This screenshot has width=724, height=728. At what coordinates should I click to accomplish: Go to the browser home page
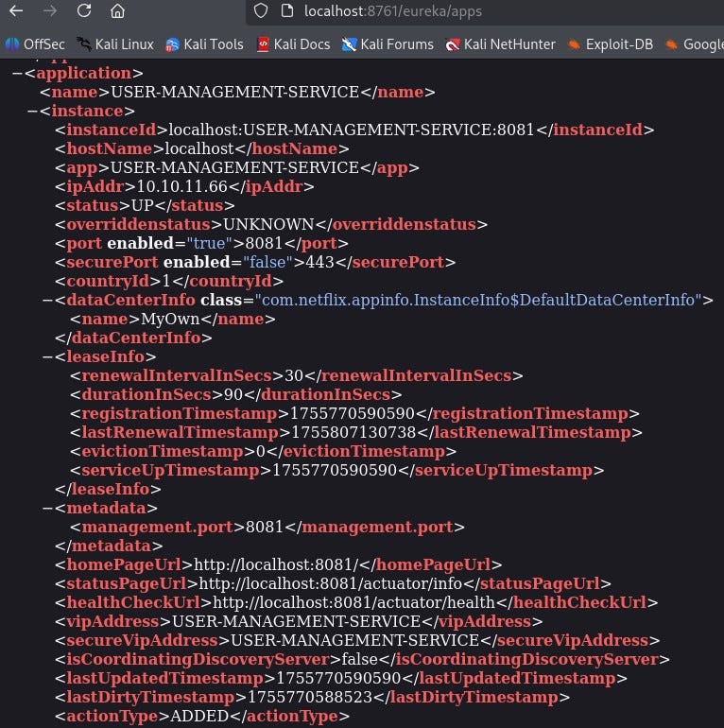point(117,11)
